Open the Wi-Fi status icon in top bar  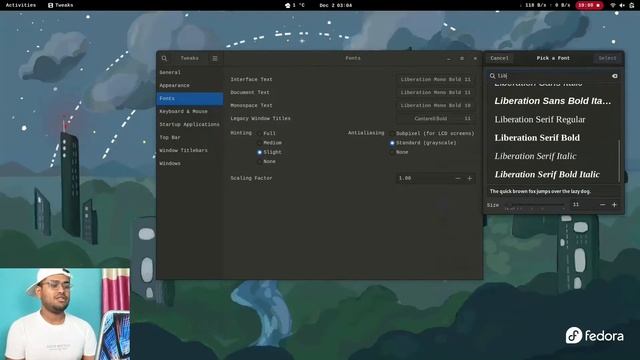[x=613, y=5]
